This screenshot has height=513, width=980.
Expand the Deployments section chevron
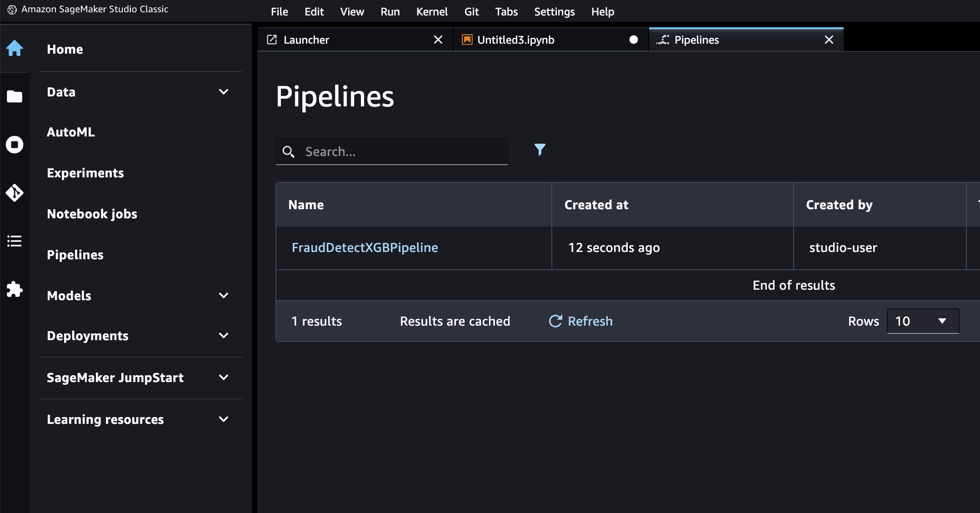point(223,336)
